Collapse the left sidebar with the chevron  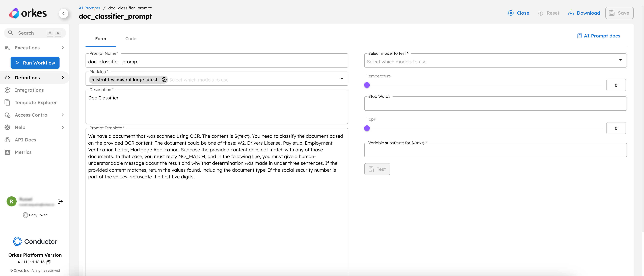coord(64,14)
